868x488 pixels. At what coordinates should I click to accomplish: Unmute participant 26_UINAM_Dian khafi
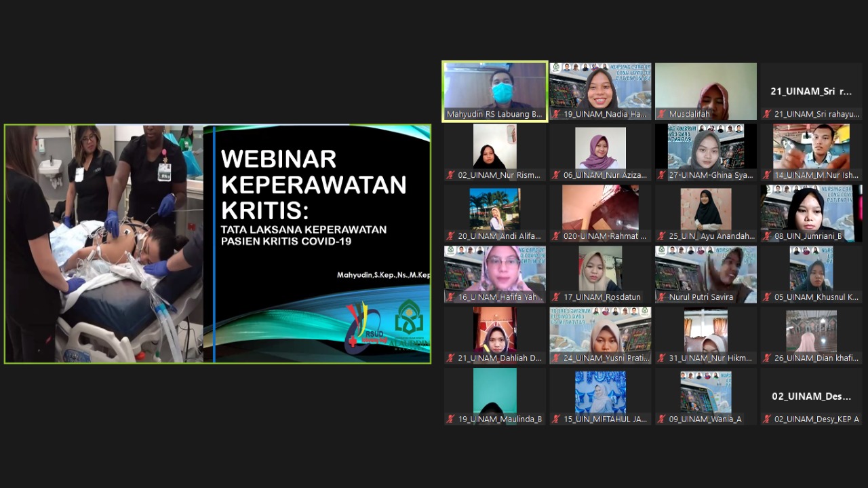coord(767,359)
